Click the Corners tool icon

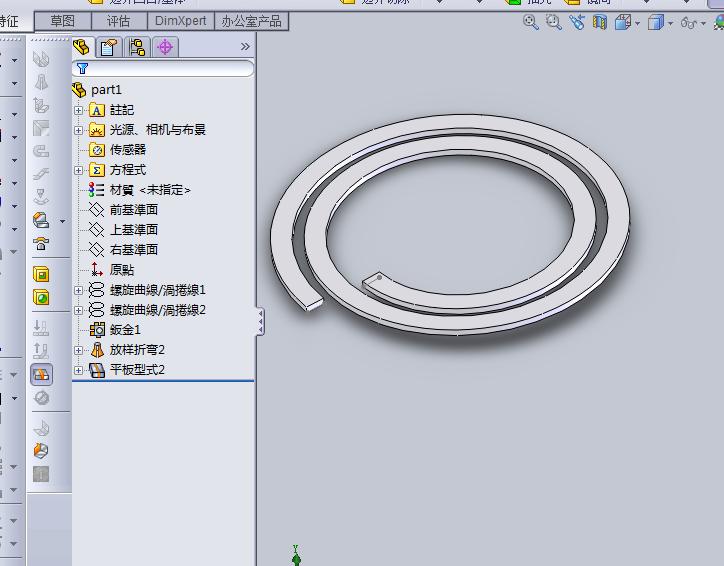(41, 220)
